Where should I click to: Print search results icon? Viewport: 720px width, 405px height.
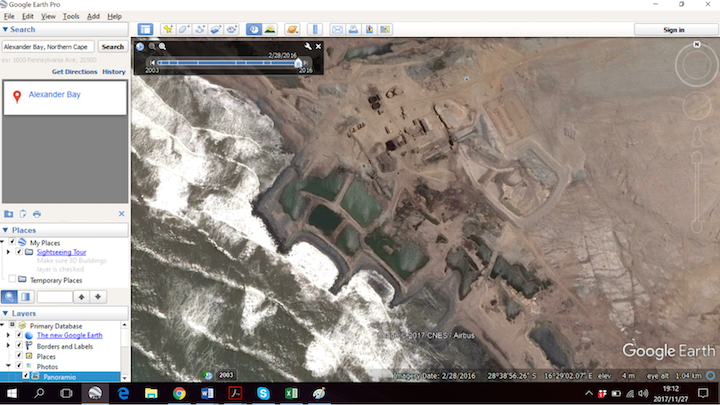pos(37,214)
